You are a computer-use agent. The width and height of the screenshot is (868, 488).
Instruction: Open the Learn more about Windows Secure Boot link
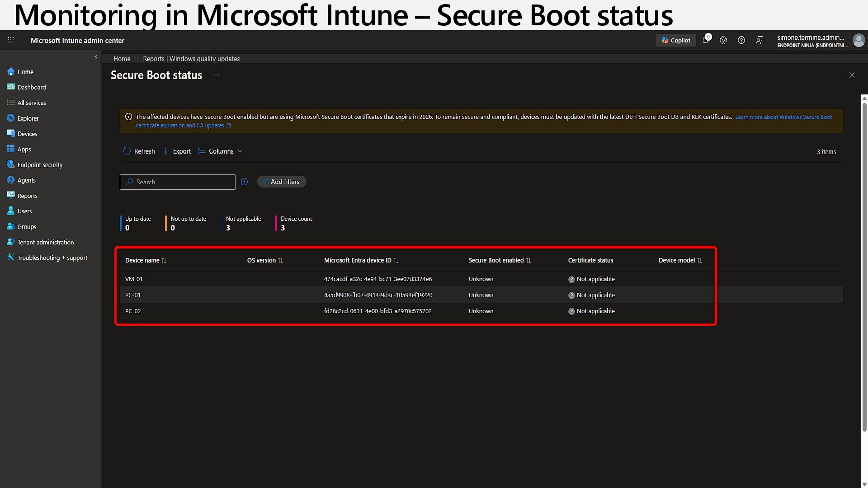click(x=783, y=117)
